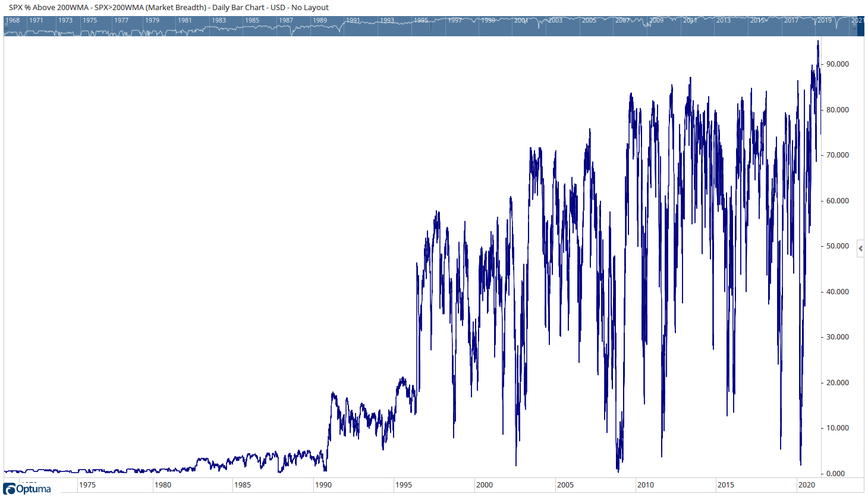
Task: Click the 0.000 price scale label
Action: 836,474
